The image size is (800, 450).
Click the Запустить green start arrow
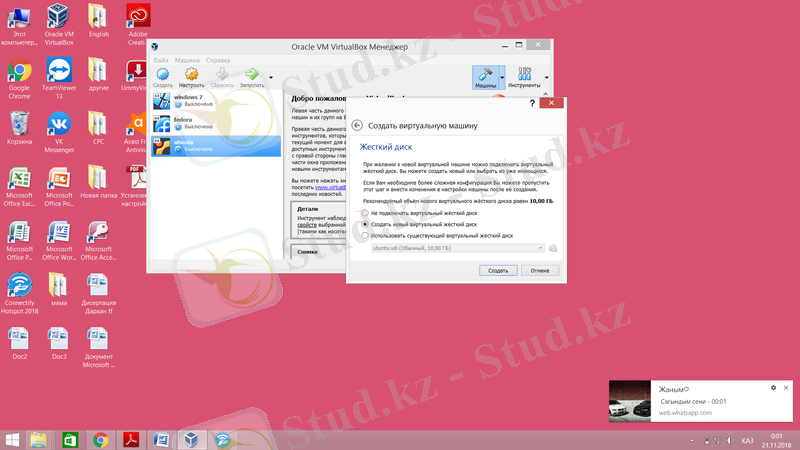point(252,78)
